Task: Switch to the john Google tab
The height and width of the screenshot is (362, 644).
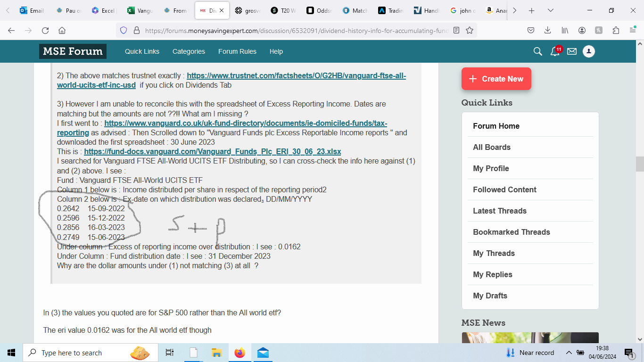Action: click(463, 10)
